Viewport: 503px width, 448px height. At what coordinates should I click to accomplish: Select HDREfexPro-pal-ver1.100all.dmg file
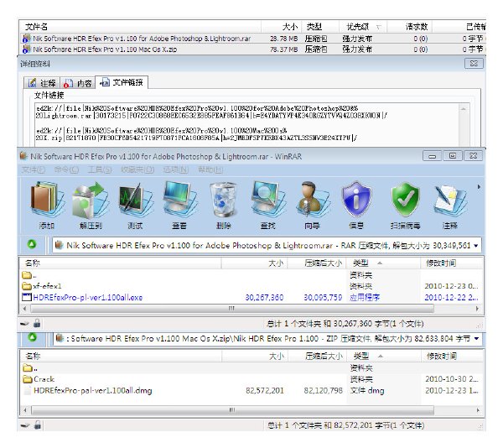click(88, 391)
